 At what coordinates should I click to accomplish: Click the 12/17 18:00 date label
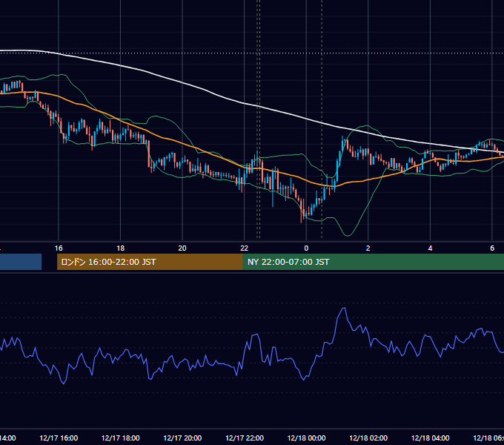coord(121,438)
